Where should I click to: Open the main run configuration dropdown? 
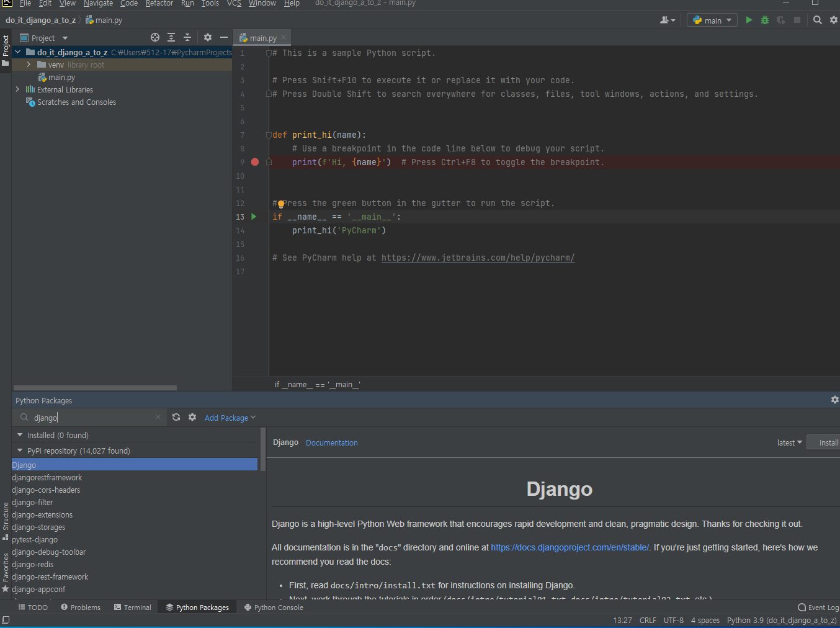tap(712, 20)
